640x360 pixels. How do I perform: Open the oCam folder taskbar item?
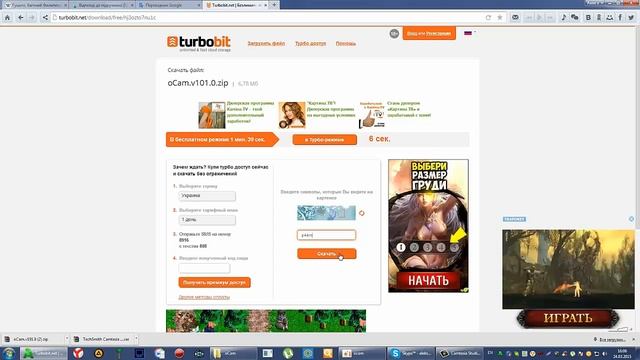coord(233,353)
